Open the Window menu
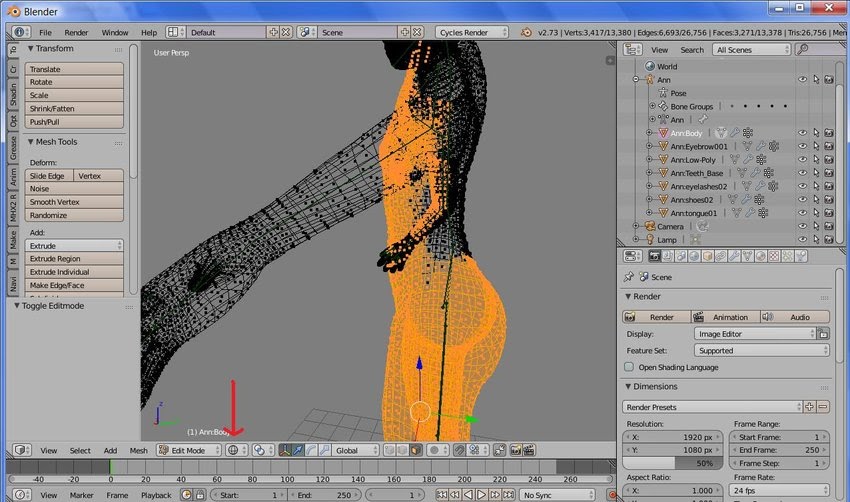 tap(115, 32)
